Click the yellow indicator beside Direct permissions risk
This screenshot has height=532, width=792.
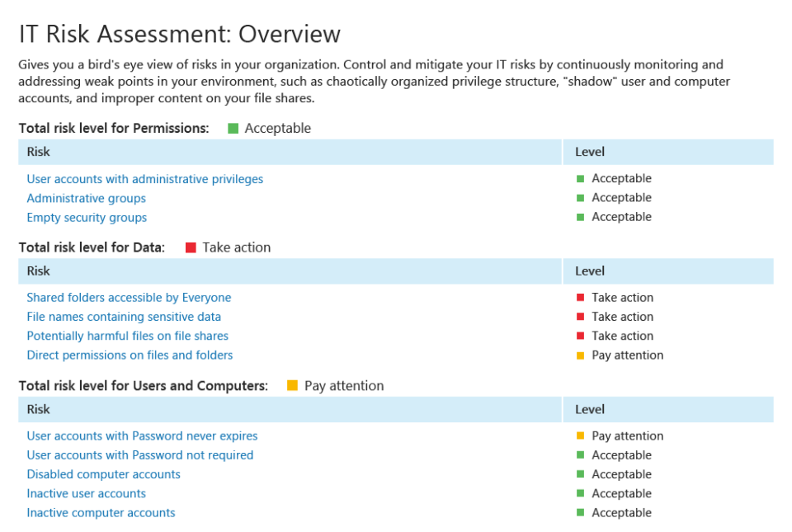tap(578, 355)
